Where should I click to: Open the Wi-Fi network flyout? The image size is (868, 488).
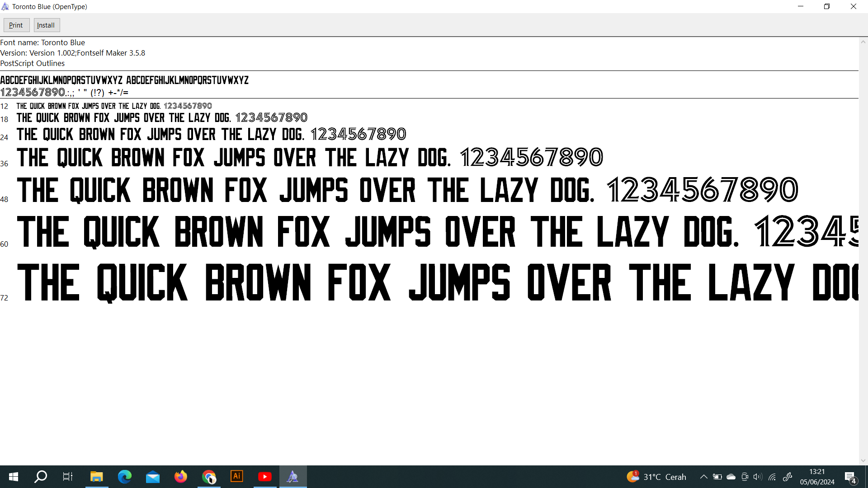tap(772, 477)
